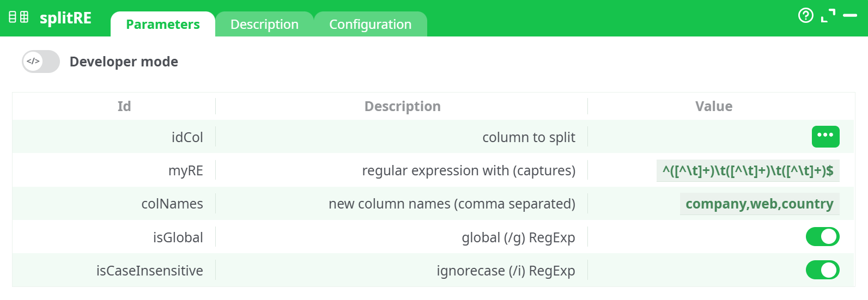The height and width of the screenshot is (300, 868).
Task: Open the help question mark icon
Action: point(805,15)
